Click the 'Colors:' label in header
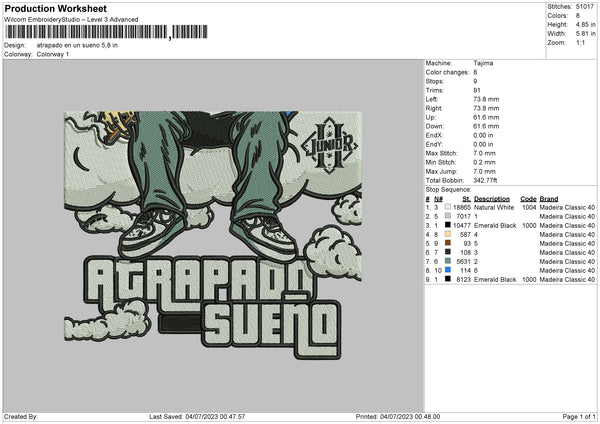The width and height of the screenshot is (600, 424). point(558,16)
